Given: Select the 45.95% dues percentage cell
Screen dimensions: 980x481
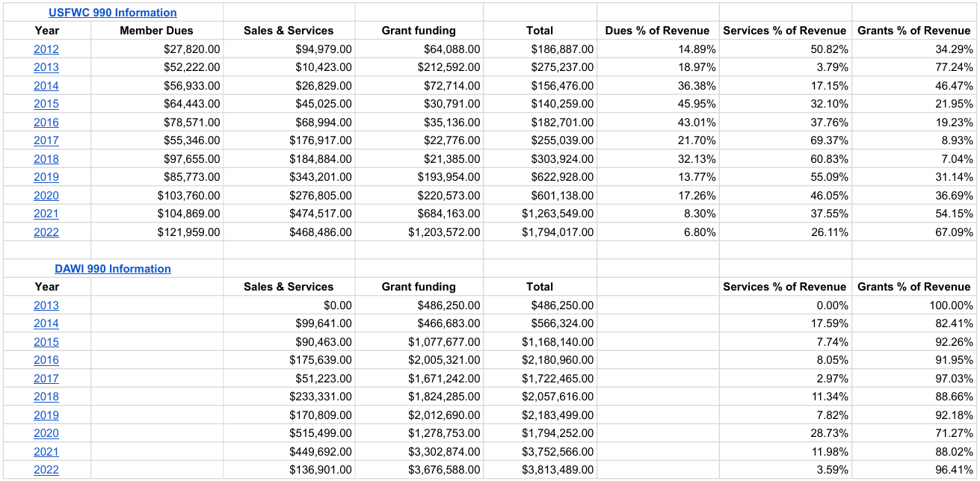Looking at the screenshot, I should click(x=658, y=104).
